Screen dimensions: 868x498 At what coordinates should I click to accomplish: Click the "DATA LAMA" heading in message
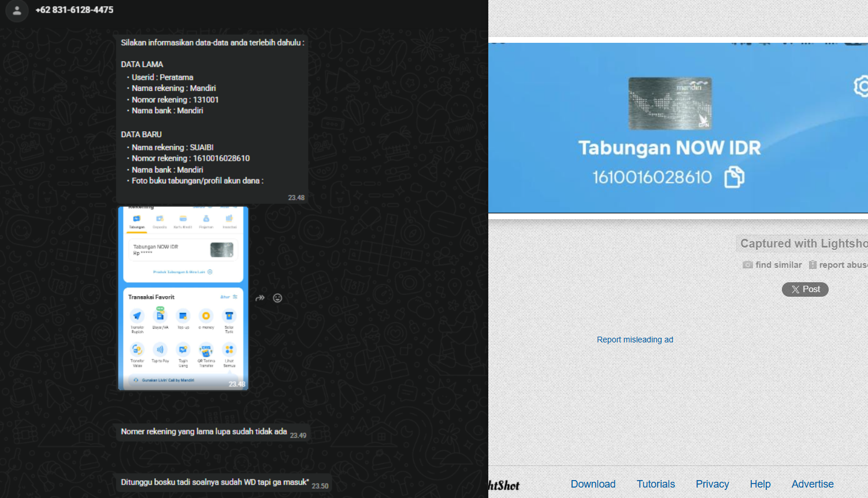[142, 64]
